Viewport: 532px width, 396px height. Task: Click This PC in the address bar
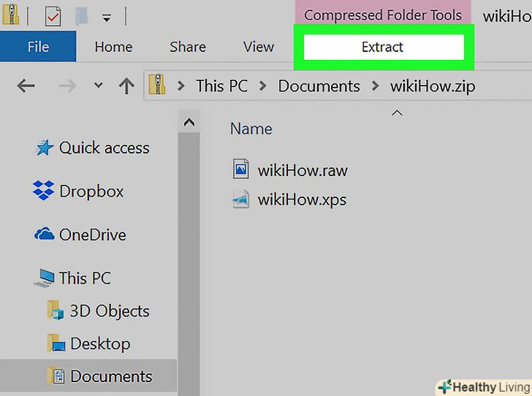pos(222,86)
